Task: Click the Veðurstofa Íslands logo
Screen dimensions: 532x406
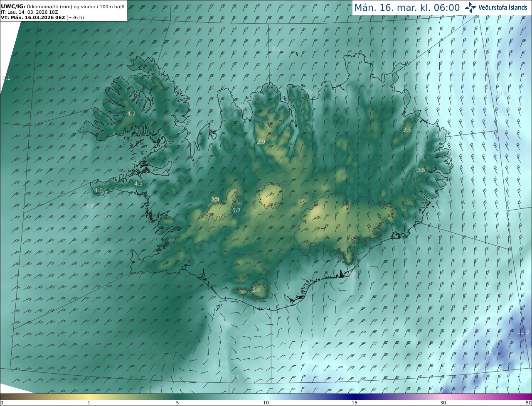Action: point(496,7)
